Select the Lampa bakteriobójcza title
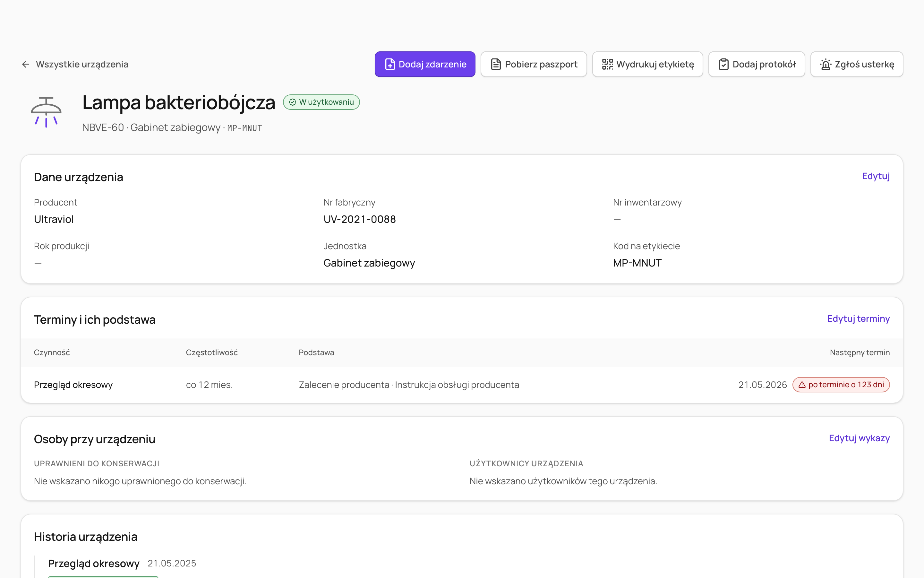 click(179, 102)
